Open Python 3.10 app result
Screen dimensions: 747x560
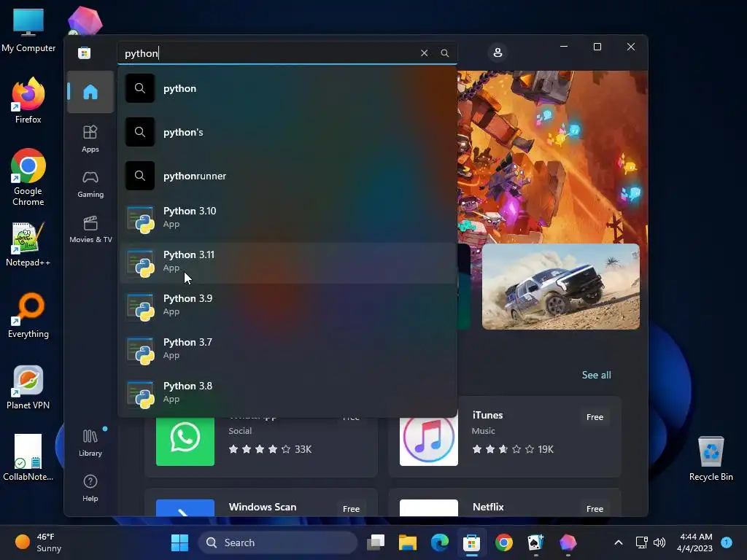click(x=287, y=219)
